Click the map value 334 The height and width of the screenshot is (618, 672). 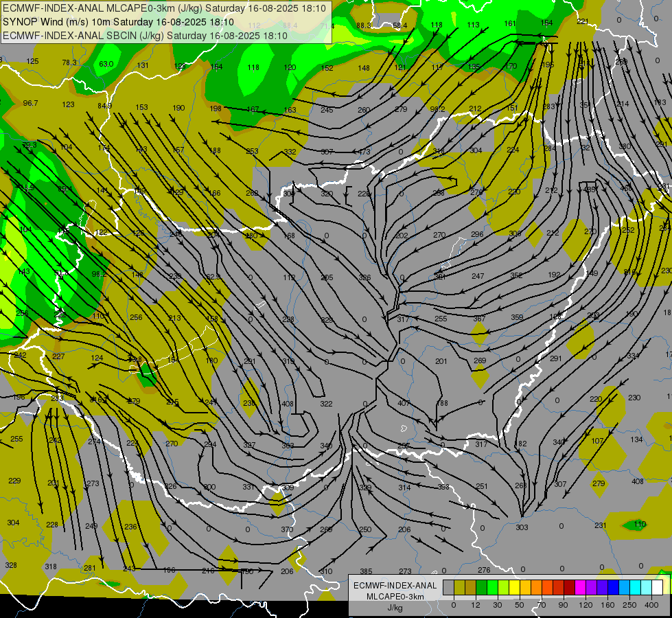633,356
